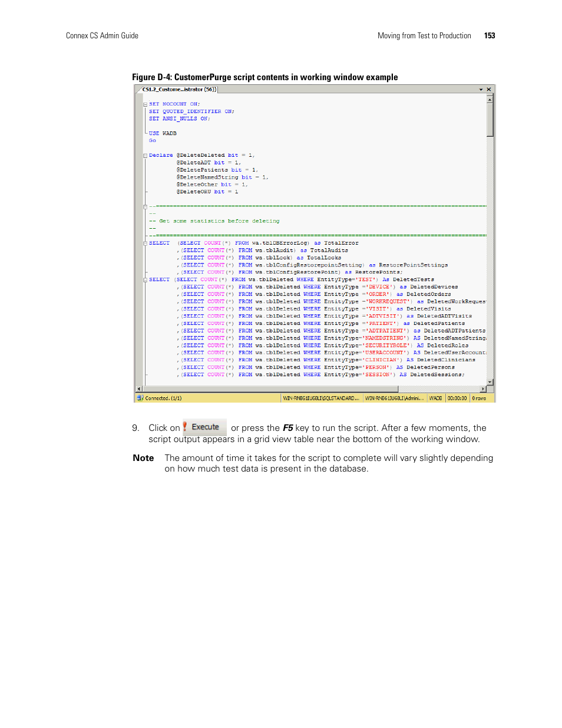Viewport: 562px width, 728px height.
Task: Collapse the SET NOCOUNT ON code block
Action: (145, 104)
